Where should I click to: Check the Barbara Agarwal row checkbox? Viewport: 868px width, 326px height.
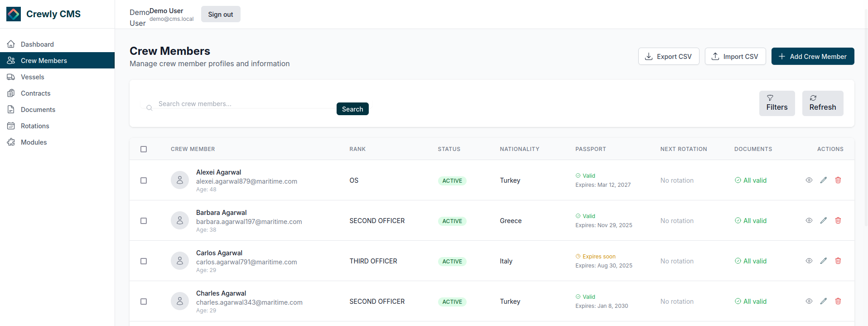coord(144,221)
